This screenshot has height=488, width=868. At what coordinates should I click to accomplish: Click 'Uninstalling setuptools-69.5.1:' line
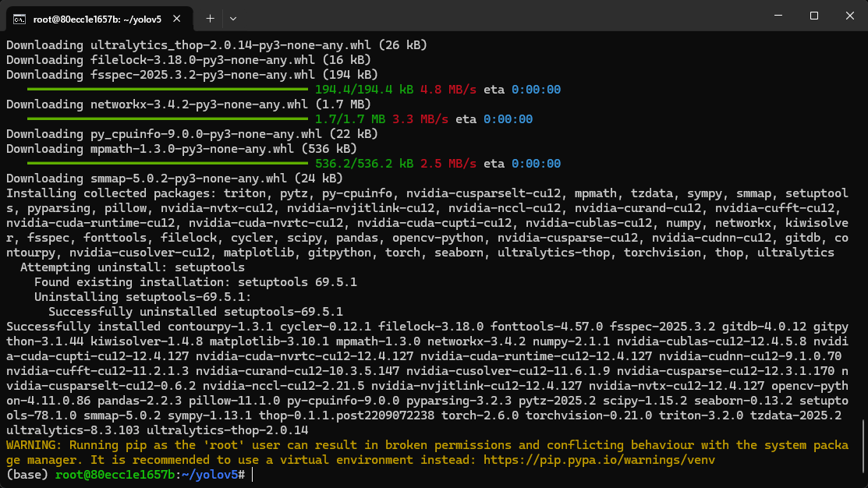pyautogui.click(x=143, y=297)
